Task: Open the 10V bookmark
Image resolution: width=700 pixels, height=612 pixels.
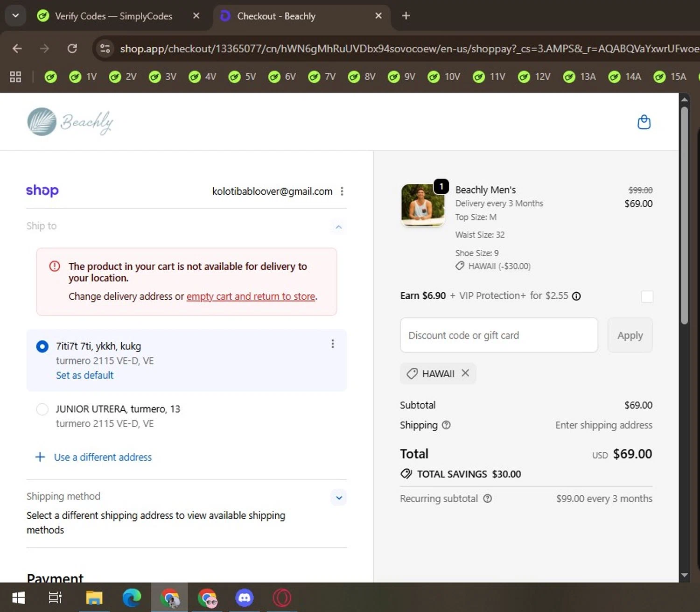Action: pyautogui.click(x=444, y=77)
